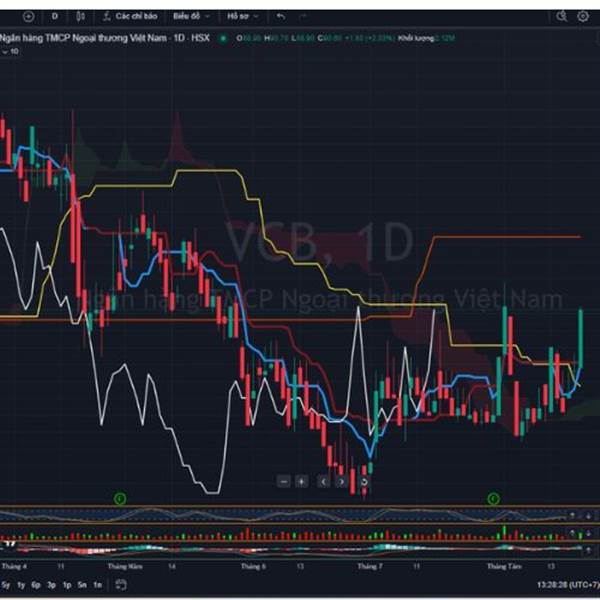Expand the 'Hồ sơ' dropdown
600x600 pixels.
(x=241, y=16)
